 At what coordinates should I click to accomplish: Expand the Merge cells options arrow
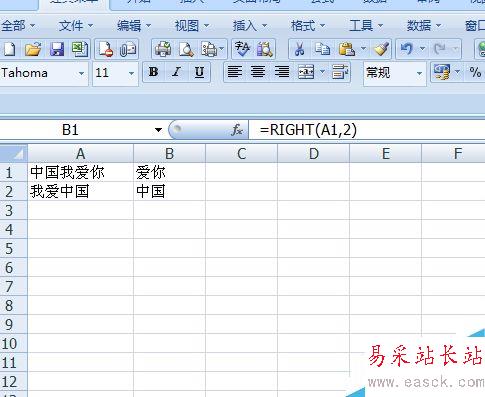(x=322, y=72)
